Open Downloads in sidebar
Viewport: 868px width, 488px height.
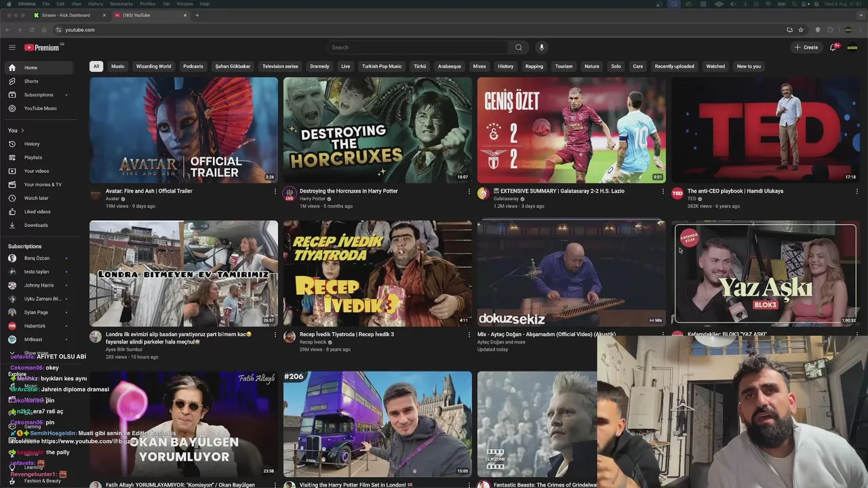(x=39, y=225)
